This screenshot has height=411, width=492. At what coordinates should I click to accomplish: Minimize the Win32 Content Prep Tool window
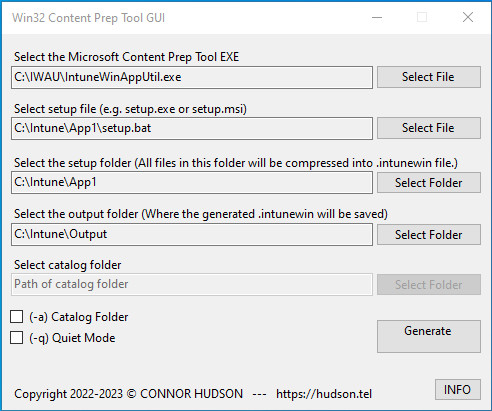coord(377,17)
